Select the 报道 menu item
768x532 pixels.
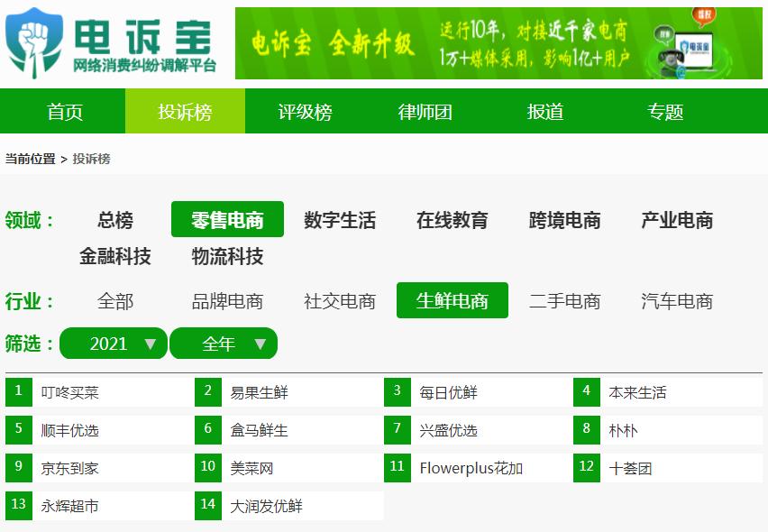click(543, 112)
